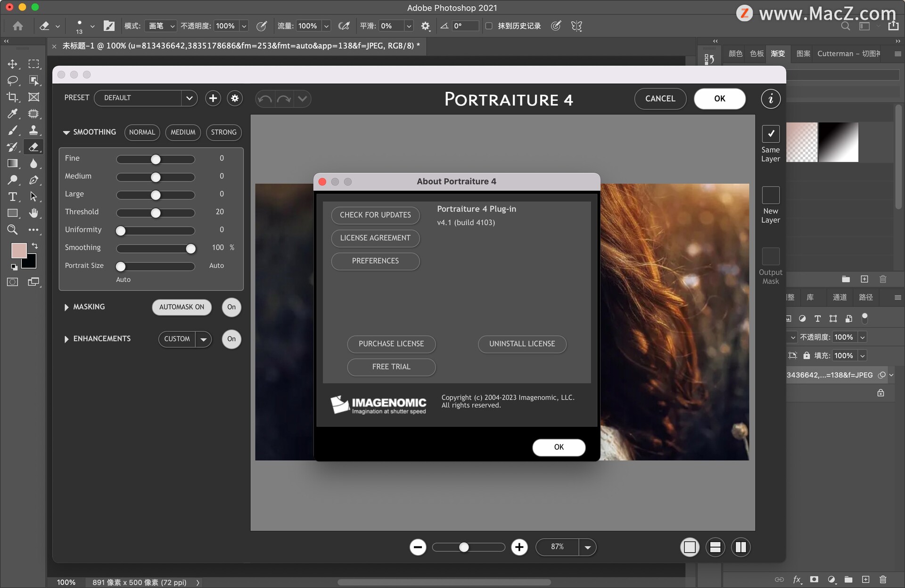Open the eraser mode dropdown
This screenshot has height=588, width=905.
click(x=161, y=26)
